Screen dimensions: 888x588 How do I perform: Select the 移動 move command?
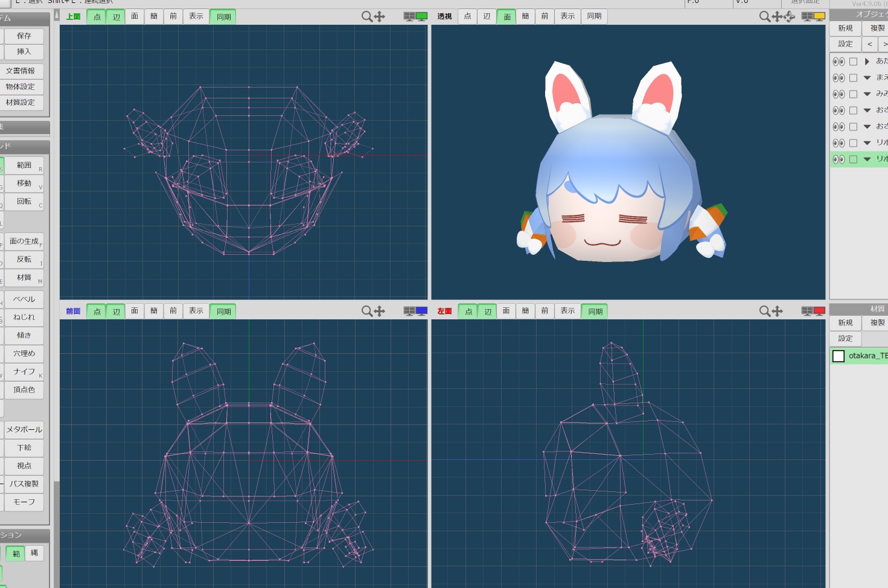pos(24,184)
